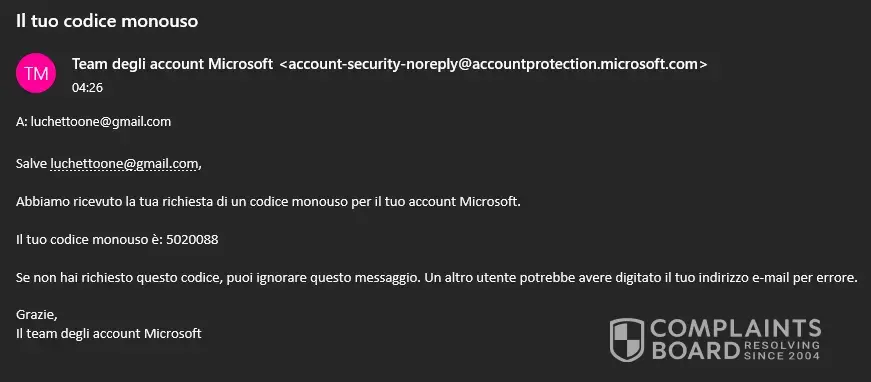Click the 04:26 timestamp

pos(87,88)
